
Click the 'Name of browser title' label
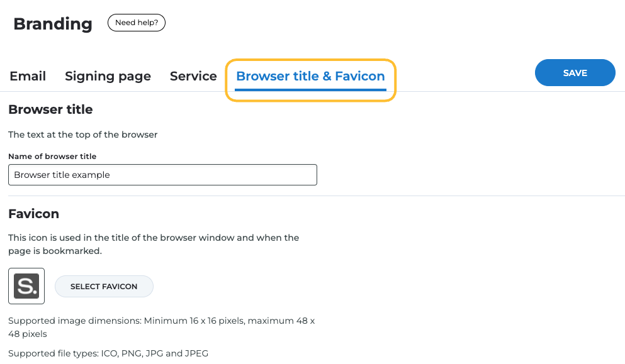pos(52,156)
